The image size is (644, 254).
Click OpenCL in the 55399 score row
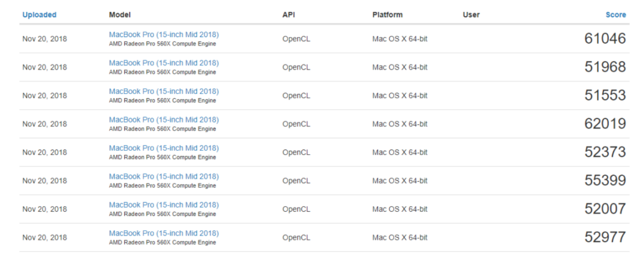pos(296,181)
